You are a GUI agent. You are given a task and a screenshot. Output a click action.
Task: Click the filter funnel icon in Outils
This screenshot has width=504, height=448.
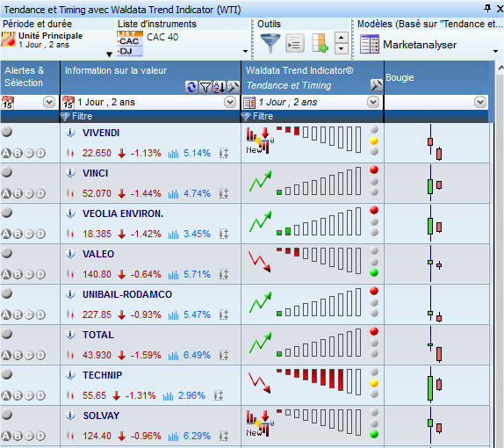click(x=270, y=43)
